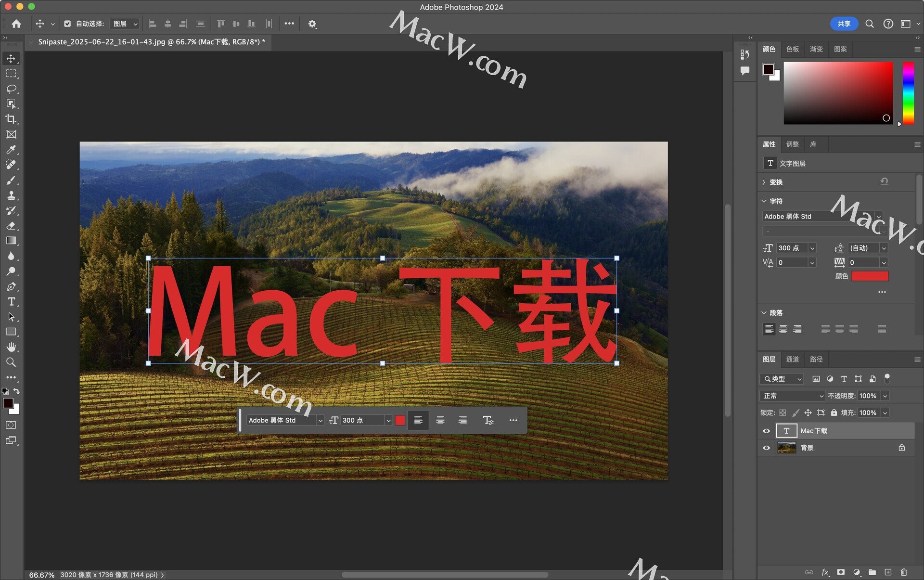Open Quick Mask mode icon
924x580 pixels.
11,425
